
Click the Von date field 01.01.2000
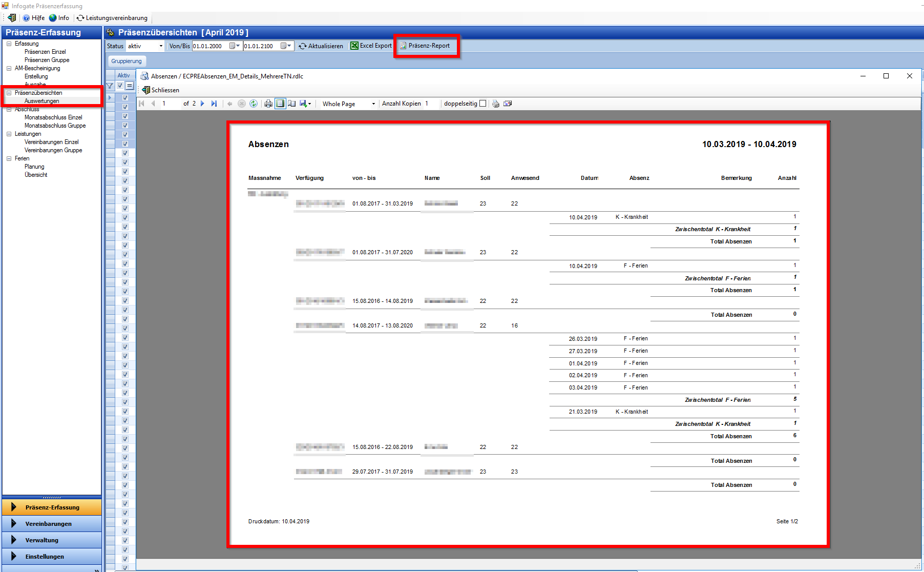[x=210, y=46]
